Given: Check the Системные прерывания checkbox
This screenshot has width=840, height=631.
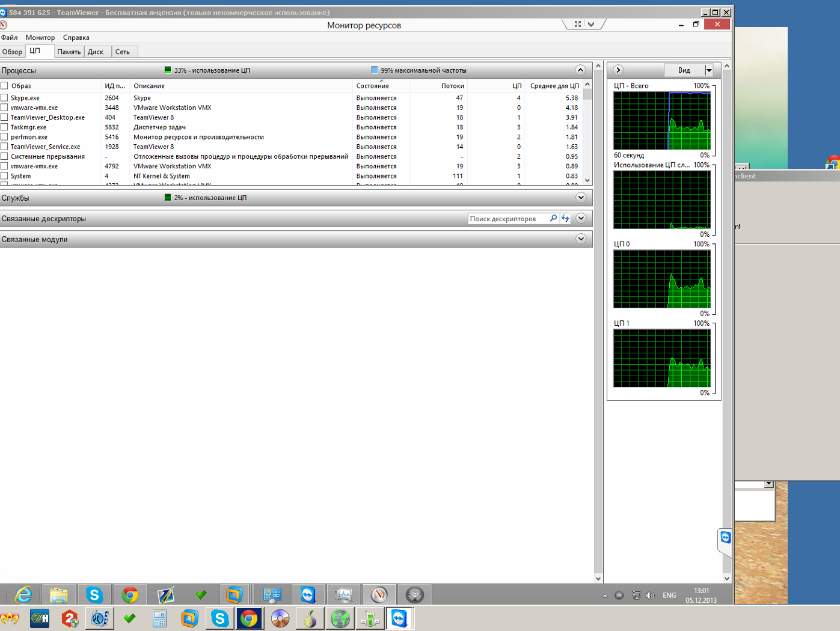Looking at the screenshot, I should [x=4, y=156].
